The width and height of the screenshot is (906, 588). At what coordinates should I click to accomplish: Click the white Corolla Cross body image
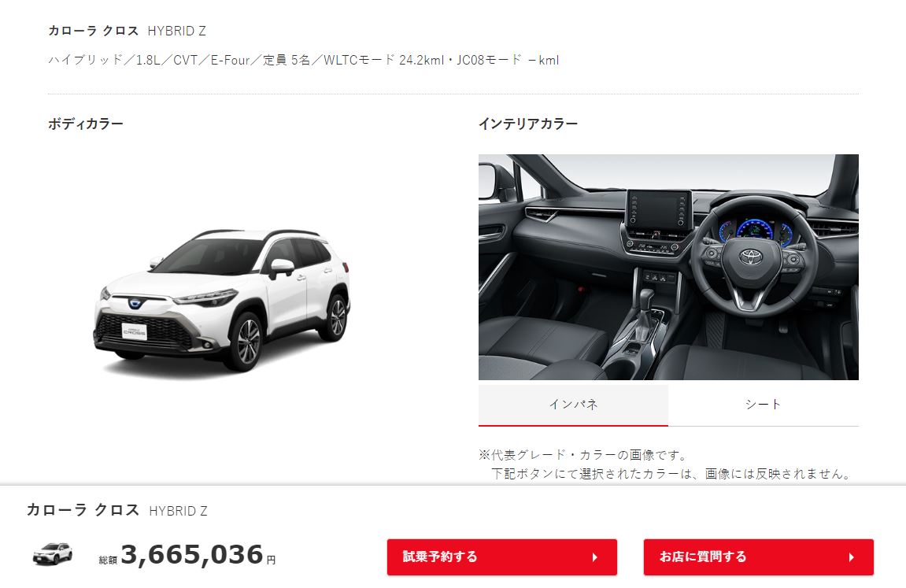[222, 299]
